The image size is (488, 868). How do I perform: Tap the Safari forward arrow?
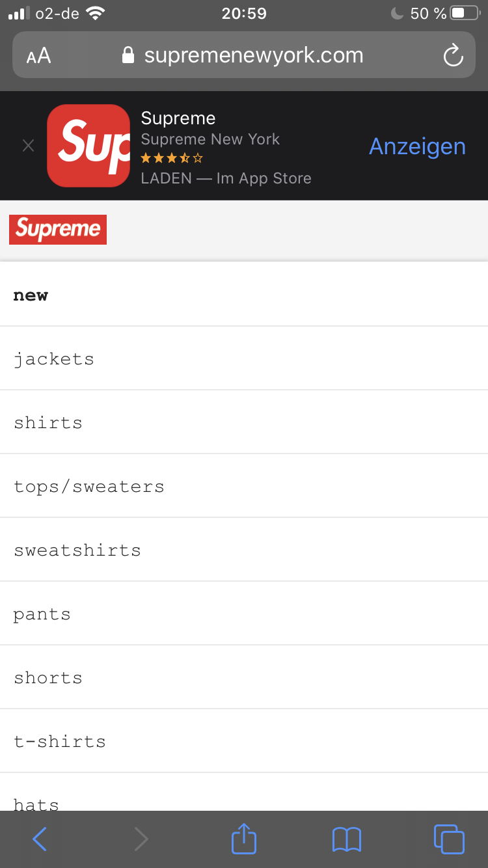141,839
